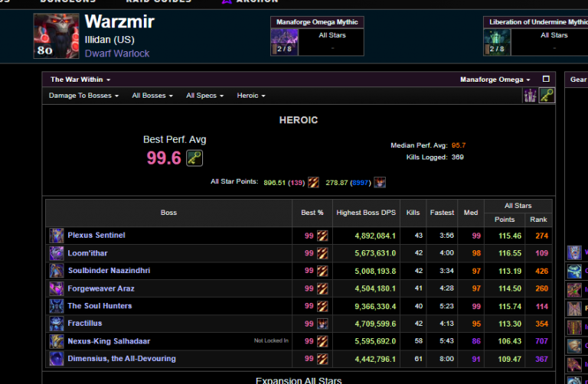
Task: Click Not Locked In label
Action: point(271,340)
